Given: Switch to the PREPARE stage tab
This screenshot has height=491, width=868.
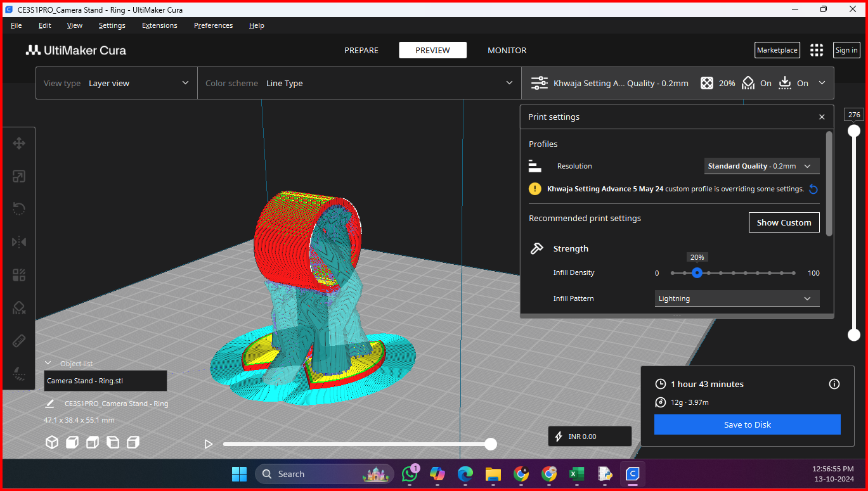Looking at the screenshot, I should tap(361, 50).
